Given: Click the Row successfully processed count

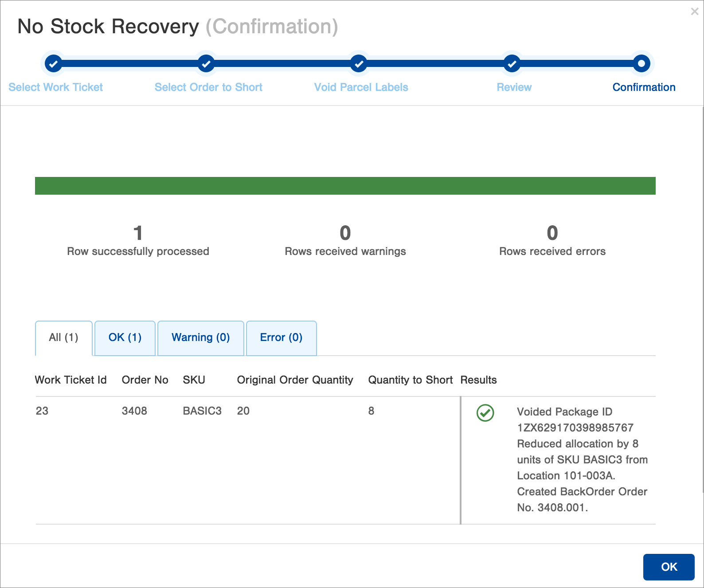Looking at the screenshot, I should coord(138,233).
